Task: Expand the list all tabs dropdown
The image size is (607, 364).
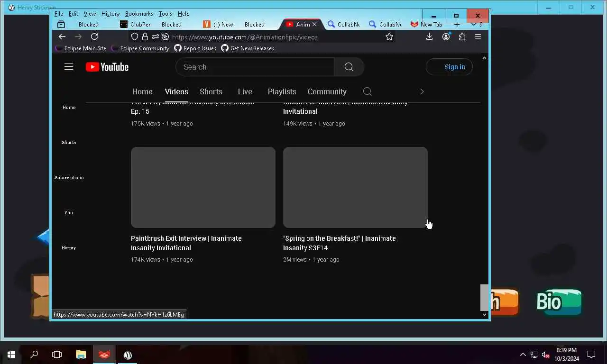Action: click(x=473, y=24)
